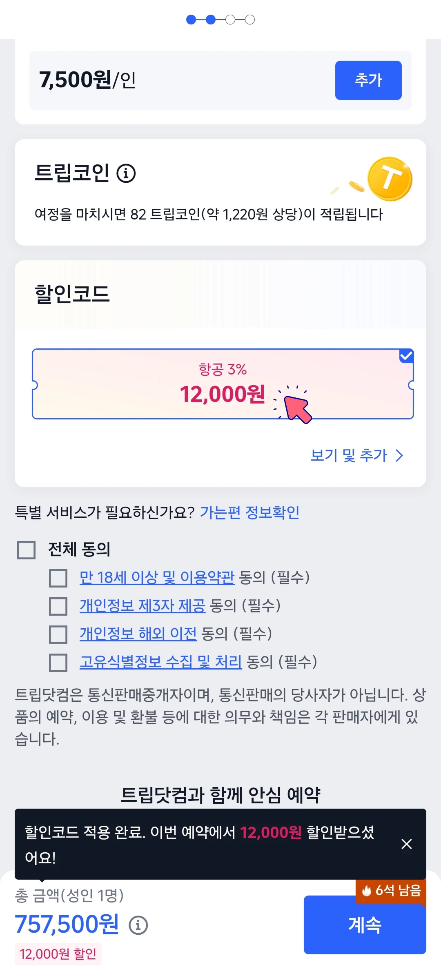This screenshot has height=980, width=441.
Task: Tap the gold Trip Coin icon
Action: click(390, 179)
